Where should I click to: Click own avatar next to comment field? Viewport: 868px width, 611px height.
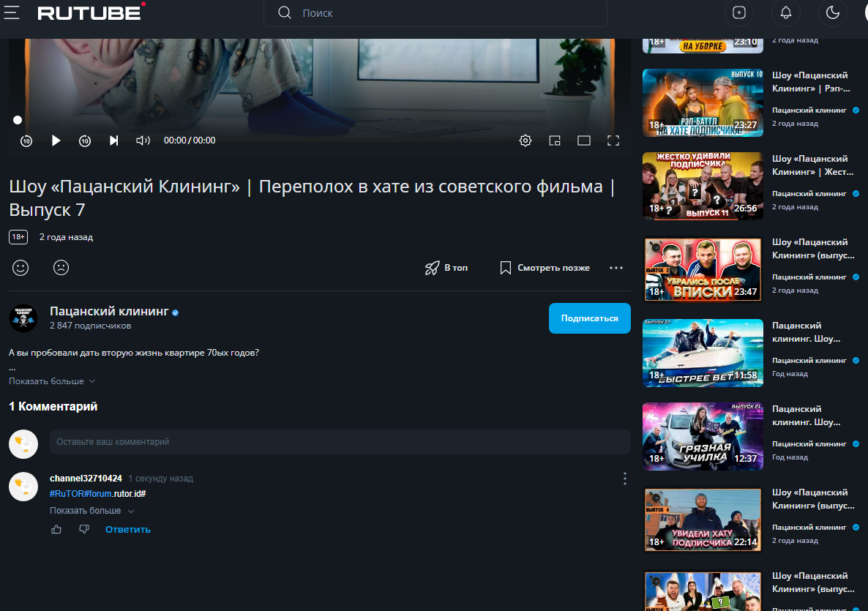[x=23, y=444]
